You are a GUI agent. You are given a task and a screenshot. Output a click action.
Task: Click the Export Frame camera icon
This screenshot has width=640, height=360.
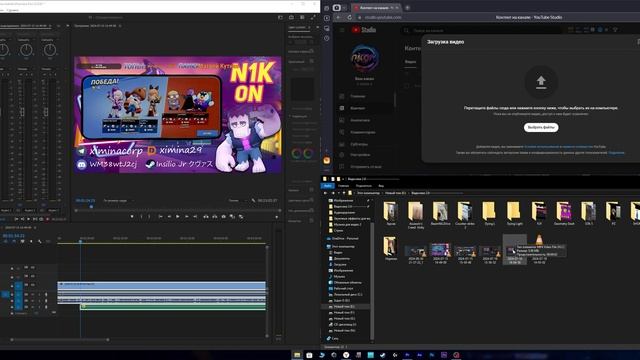[224, 216]
